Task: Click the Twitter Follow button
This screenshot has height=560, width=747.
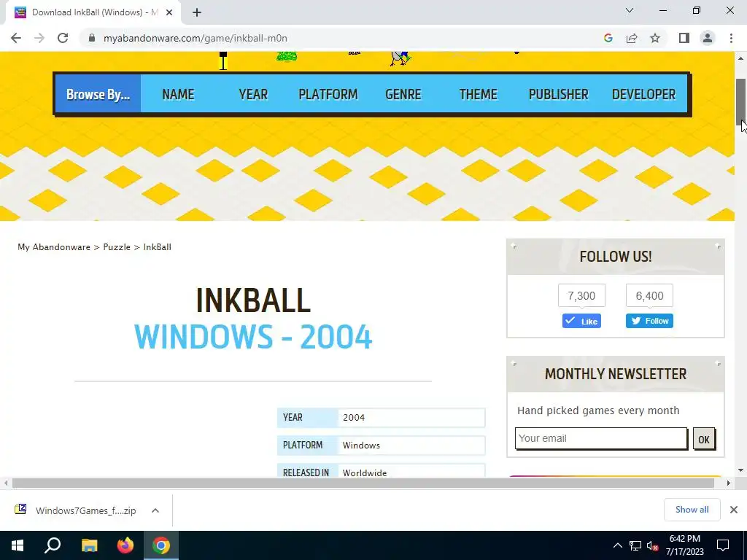Action: [x=649, y=321]
